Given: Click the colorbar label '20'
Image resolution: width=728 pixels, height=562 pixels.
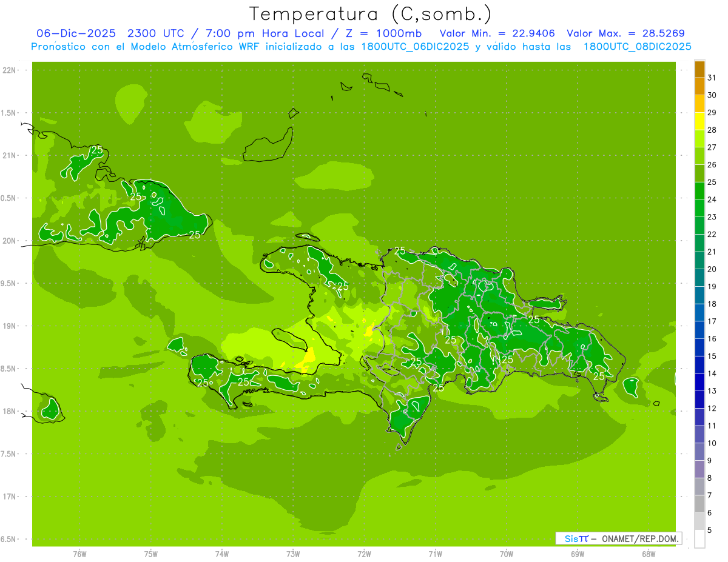Looking at the screenshot, I should (712, 269).
